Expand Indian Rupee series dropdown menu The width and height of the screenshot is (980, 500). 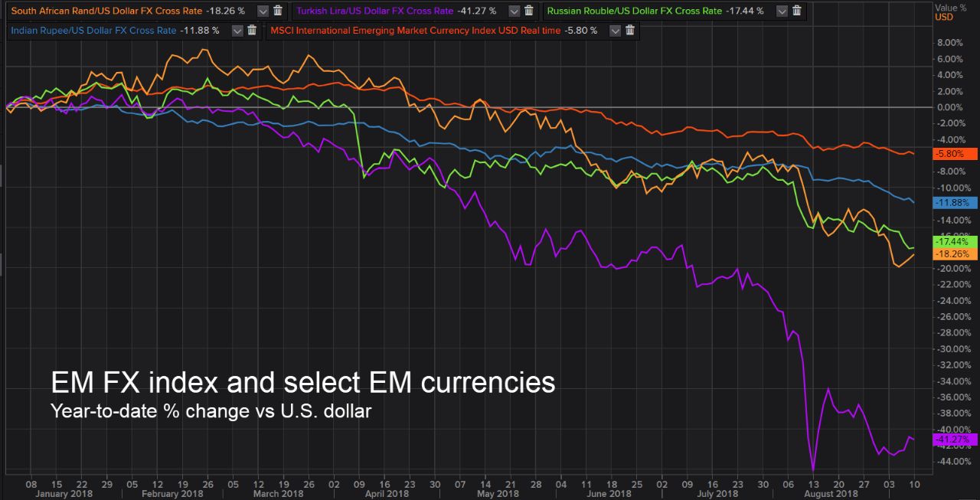237,31
